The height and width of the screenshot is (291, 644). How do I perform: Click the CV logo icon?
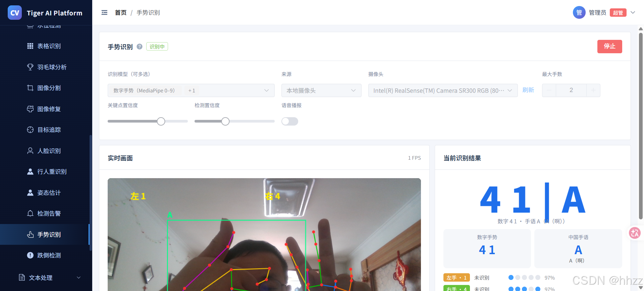[x=15, y=13]
